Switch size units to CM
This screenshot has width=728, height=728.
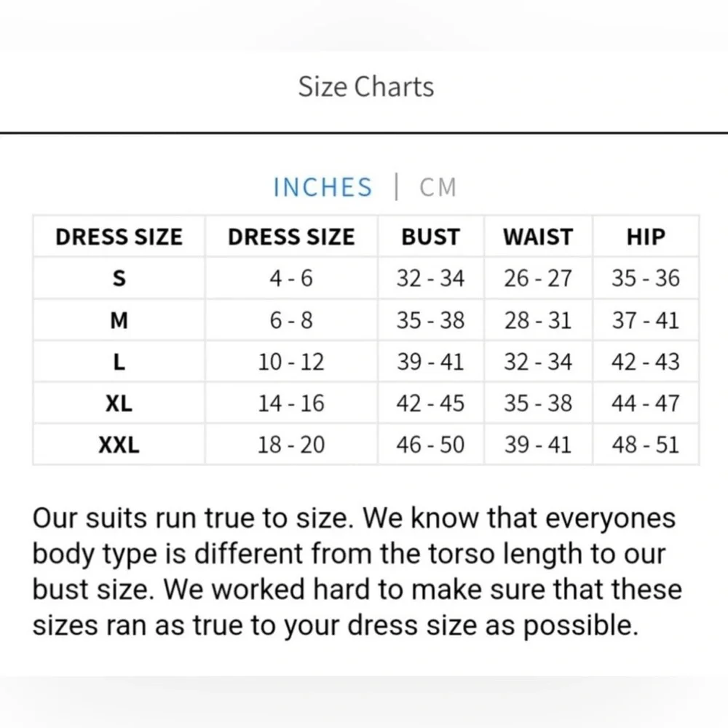pos(438,187)
